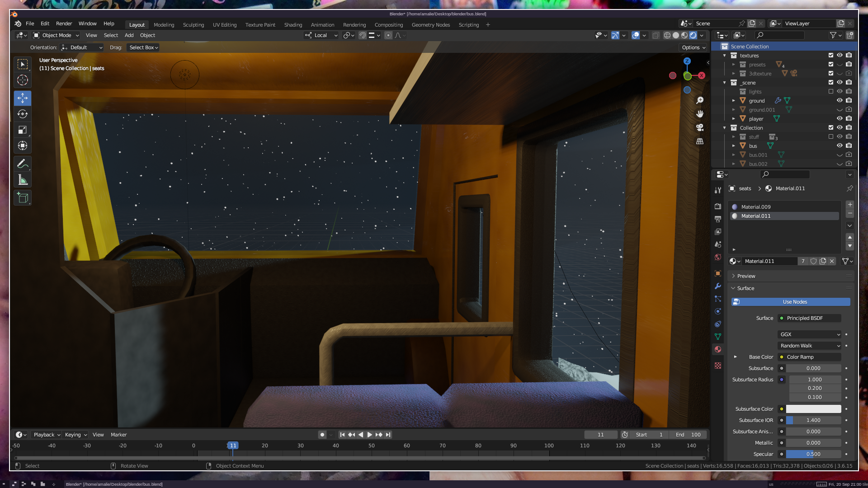
Task: Open the Object Mode dropdown
Action: (x=56, y=35)
